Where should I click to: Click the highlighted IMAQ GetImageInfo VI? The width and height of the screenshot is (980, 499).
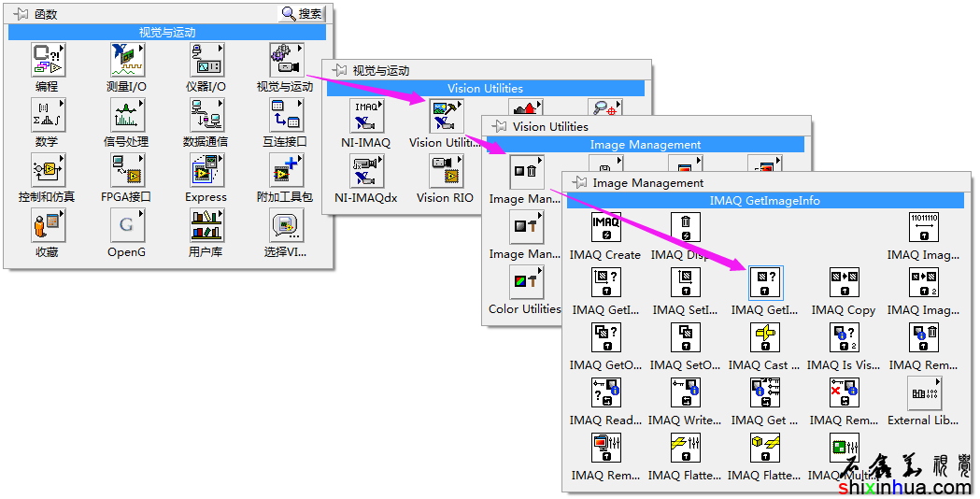tap(765, 283)
